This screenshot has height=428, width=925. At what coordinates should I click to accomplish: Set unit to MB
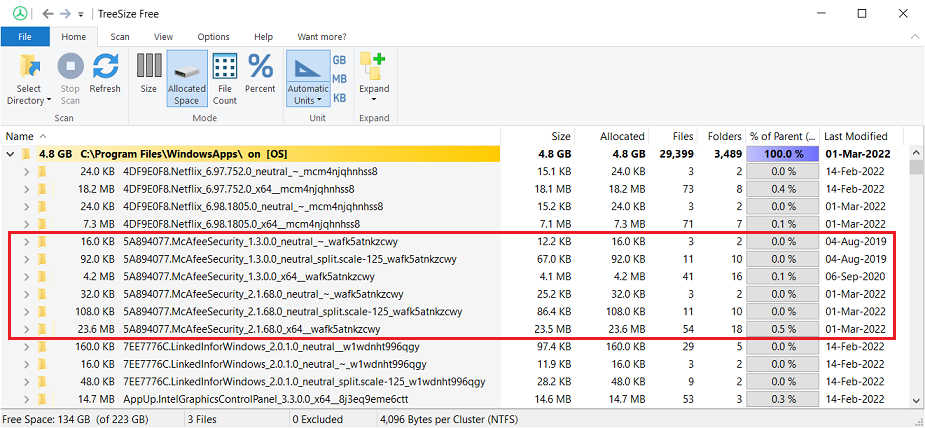(x=339, y=79)
